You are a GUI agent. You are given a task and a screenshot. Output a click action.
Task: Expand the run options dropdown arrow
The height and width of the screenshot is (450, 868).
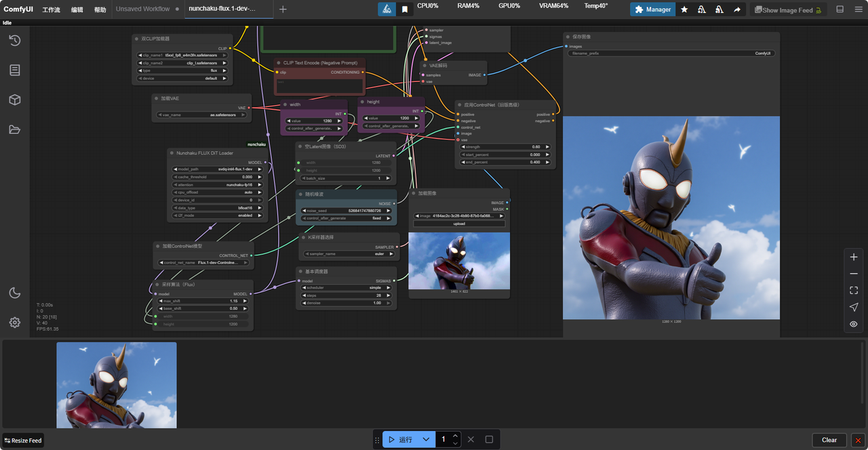click(x=426, y=440)
